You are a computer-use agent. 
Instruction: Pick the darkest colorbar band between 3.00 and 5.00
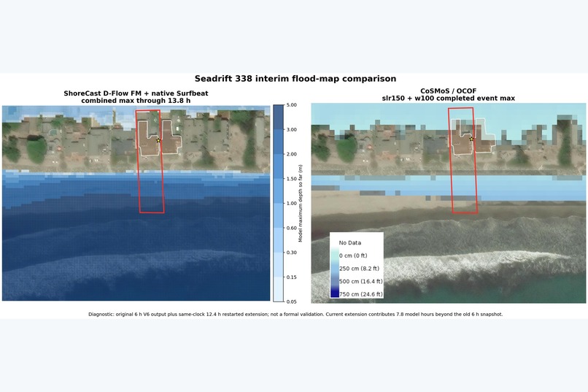278,117
